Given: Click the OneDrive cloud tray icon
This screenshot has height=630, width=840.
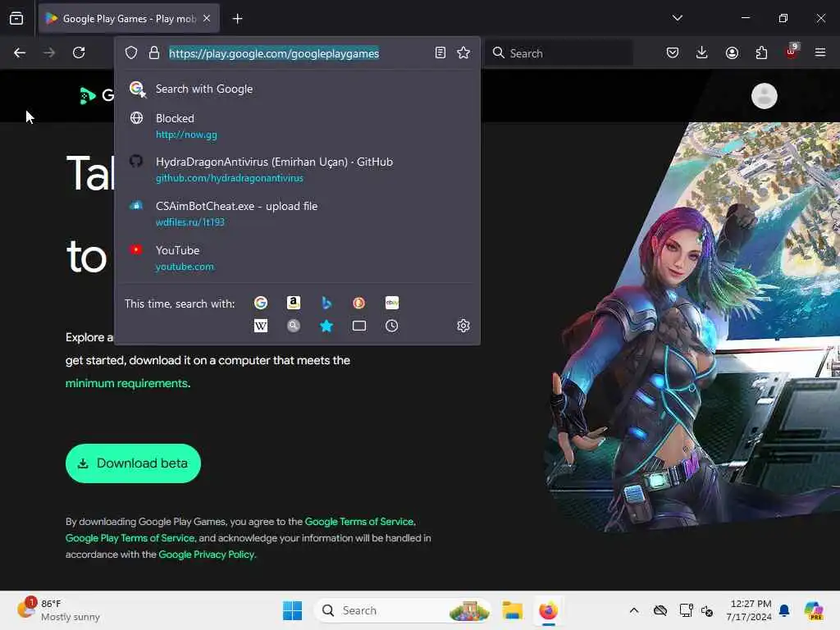Looking at the screenshot, I should click(660, 610).
